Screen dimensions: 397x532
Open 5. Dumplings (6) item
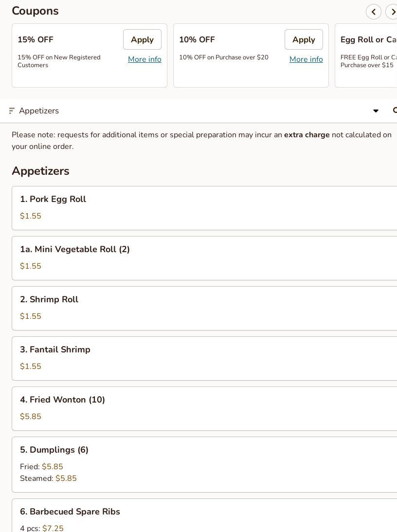[x=204, y=464]
